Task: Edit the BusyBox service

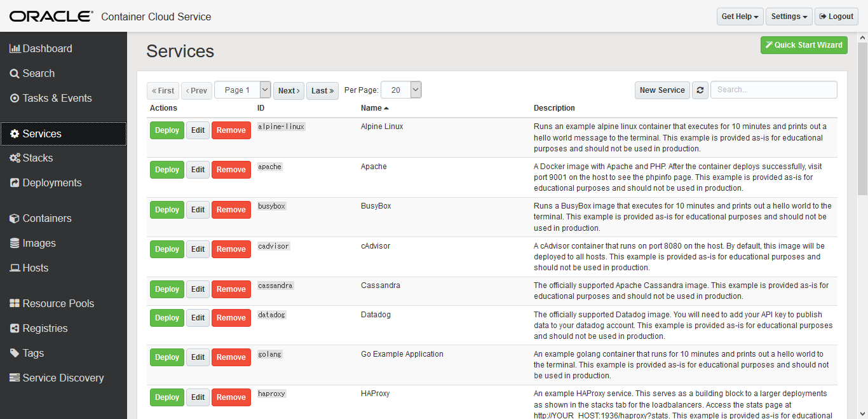Action: click(198, 210)
